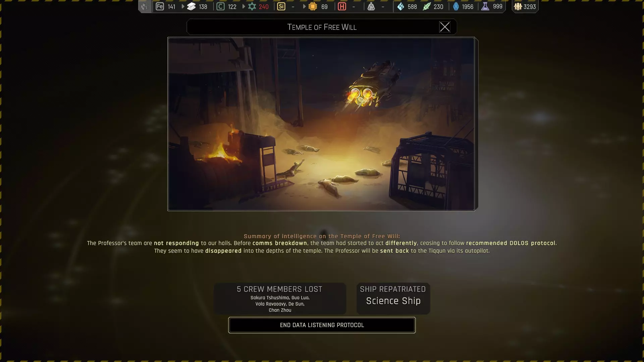Click the gray waste pile resource icon
The width and height of the screenshot is (644, 362).
click(x=371, y=6)
